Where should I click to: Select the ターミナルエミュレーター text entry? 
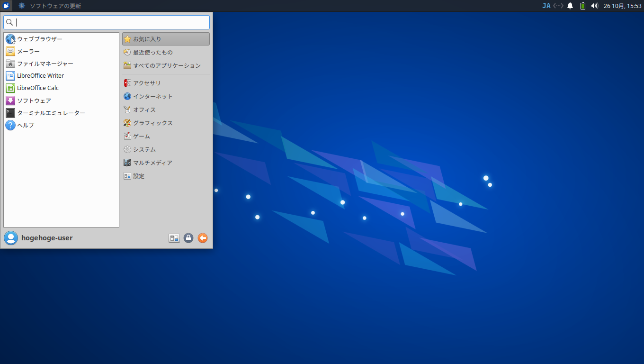51,113
